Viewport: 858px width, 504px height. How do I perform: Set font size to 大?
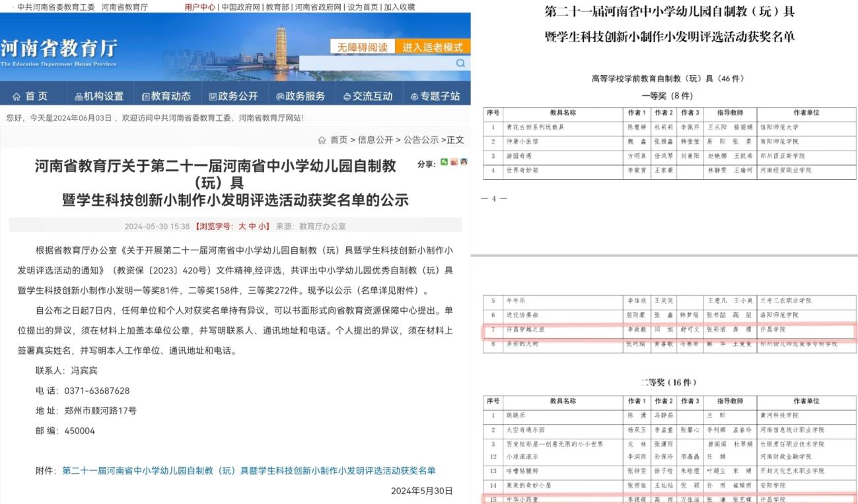point(242,226)
